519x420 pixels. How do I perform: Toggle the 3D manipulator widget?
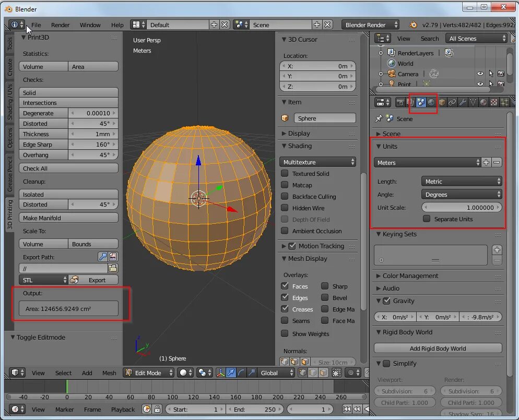tap(220, 373)
